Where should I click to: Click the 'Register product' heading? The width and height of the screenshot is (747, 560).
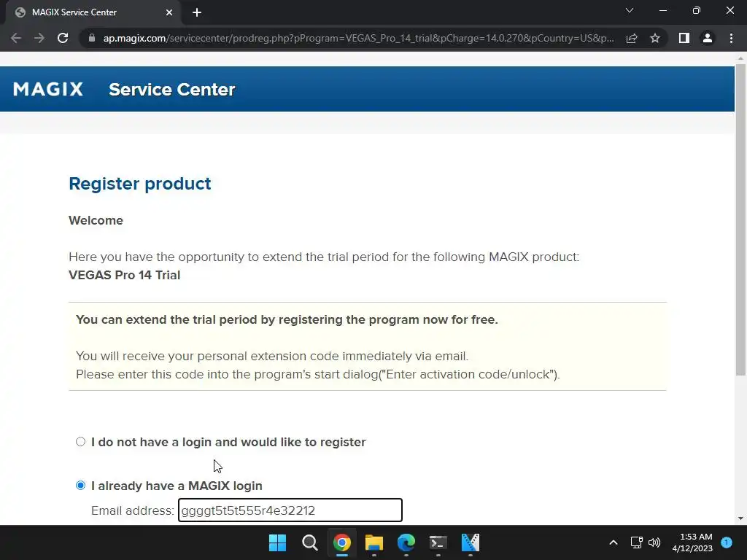tap(139, 184)
